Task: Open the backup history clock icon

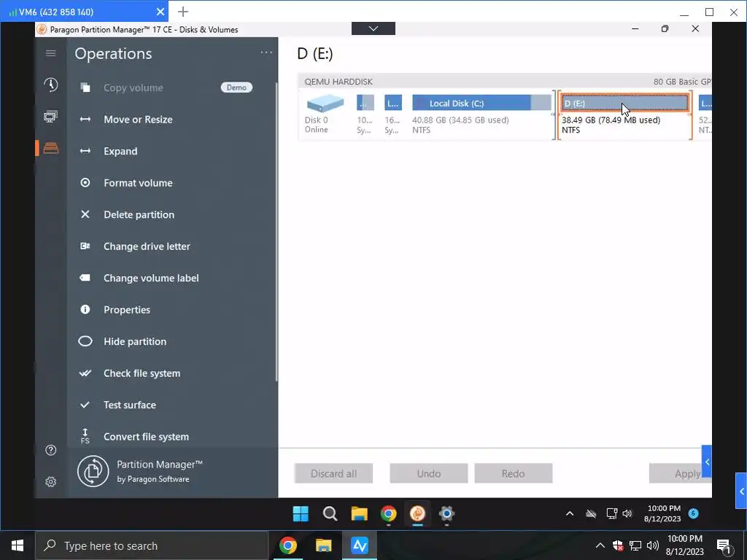Action: point(51,85)
